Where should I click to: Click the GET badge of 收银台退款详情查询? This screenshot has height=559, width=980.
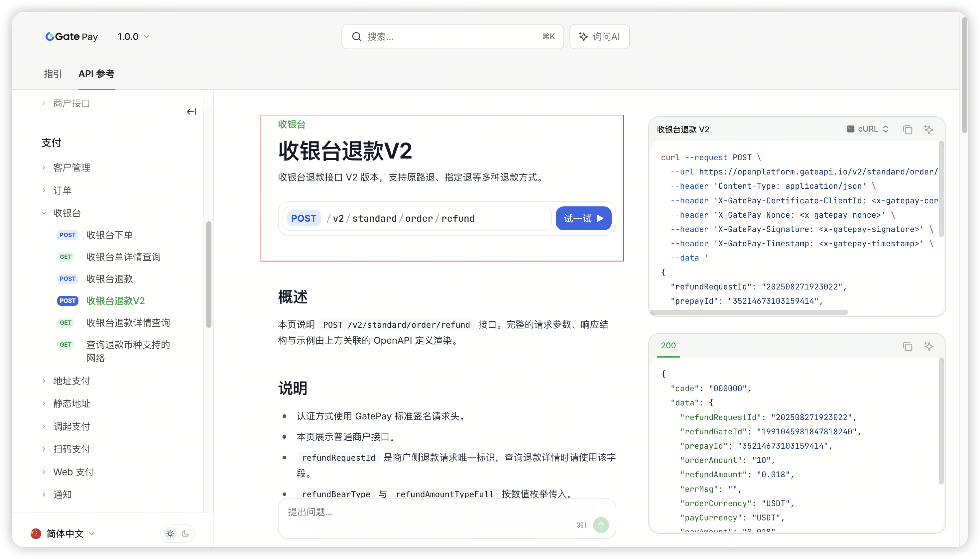pyautogui.click(x=66, y=323)
